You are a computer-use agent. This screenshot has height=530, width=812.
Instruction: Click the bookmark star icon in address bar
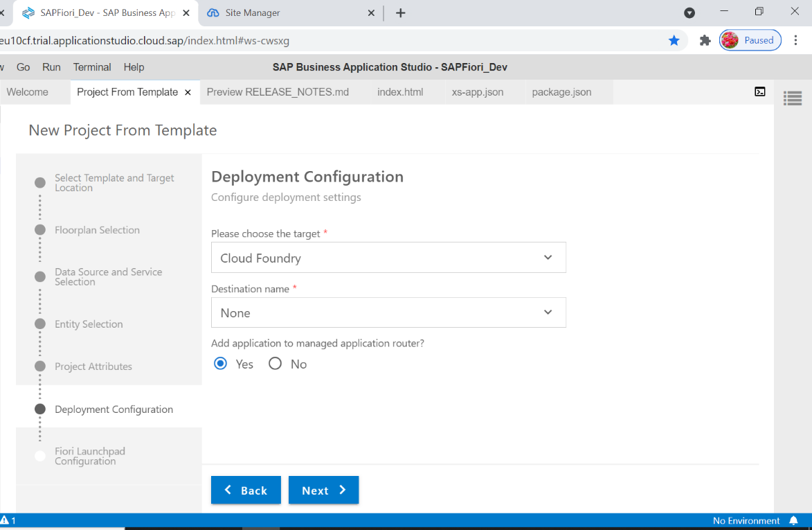point(674,40)
